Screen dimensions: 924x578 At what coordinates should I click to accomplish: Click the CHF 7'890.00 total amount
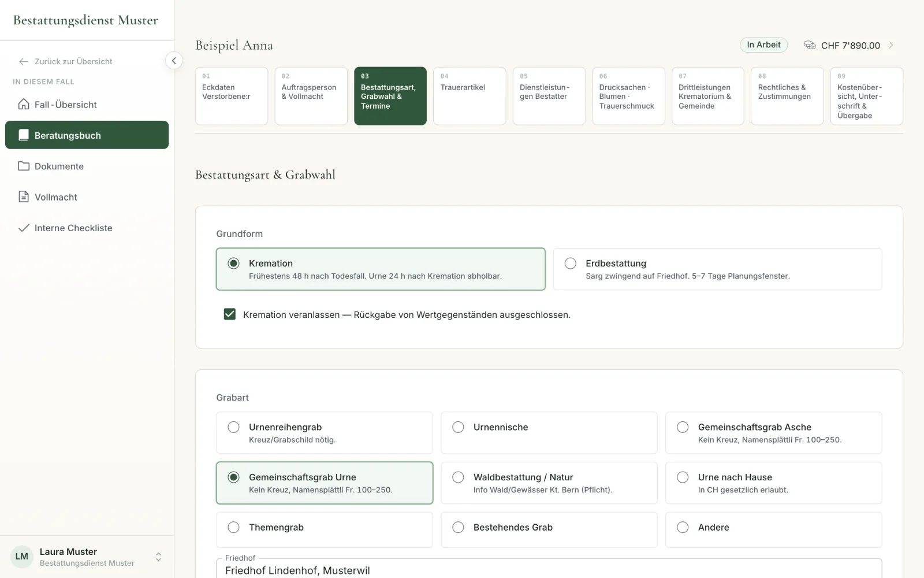pyautogui.click(x=851, y=45)
